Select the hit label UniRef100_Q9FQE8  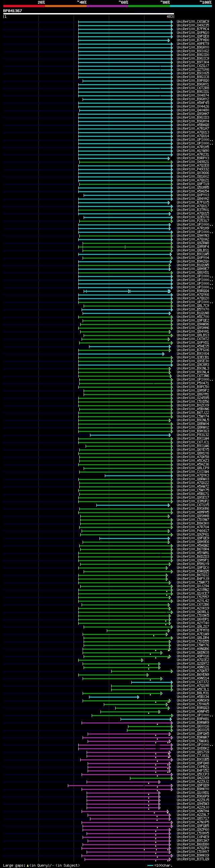point(193,37)
